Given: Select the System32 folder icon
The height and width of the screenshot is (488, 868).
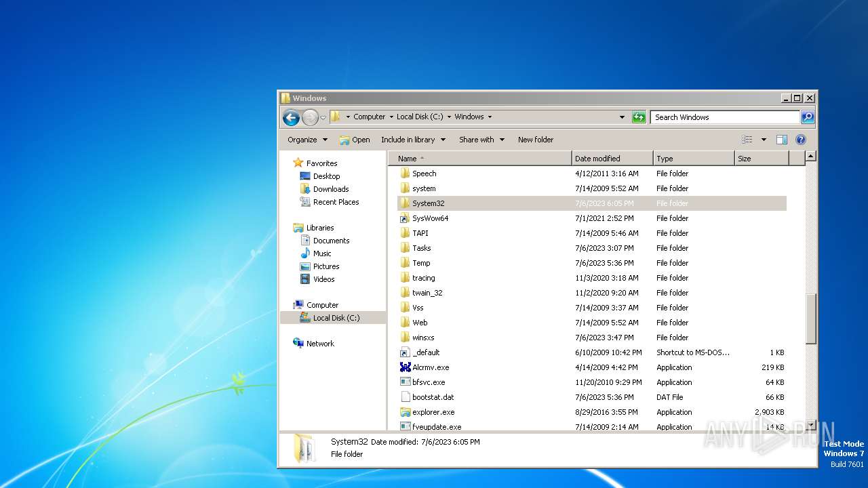Looking at the screenshot, I should point(405,203).
